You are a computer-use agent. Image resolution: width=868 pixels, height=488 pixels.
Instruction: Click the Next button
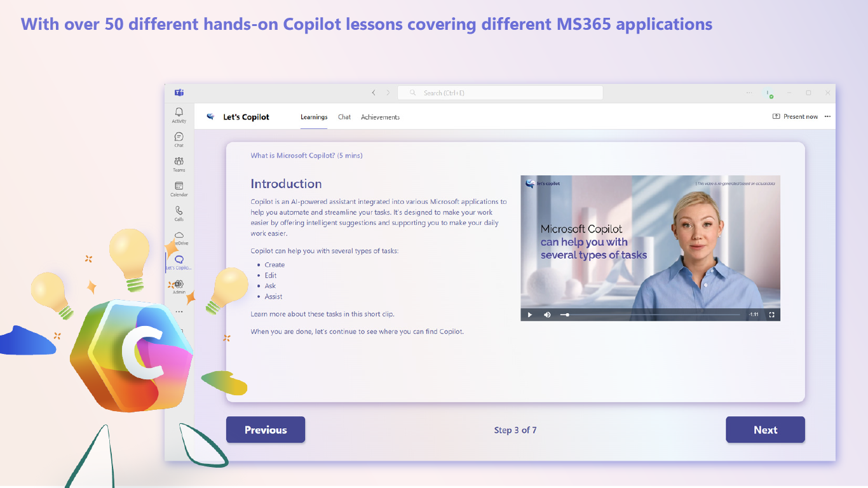765,430
